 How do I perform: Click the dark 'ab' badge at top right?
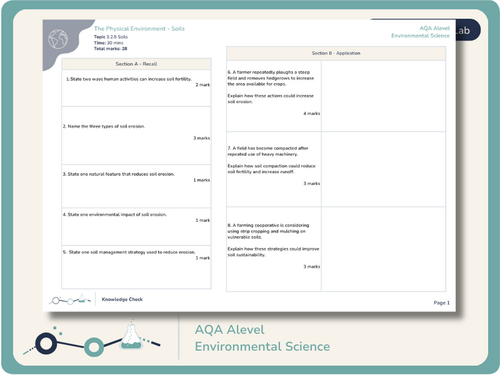click(468, 30)
